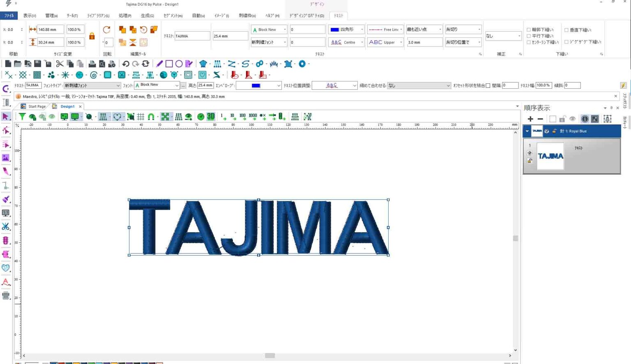Toggle visibility of the TAJIMA segment eye
This screenshot has width=631, height=364.
(x=530, y=153)
